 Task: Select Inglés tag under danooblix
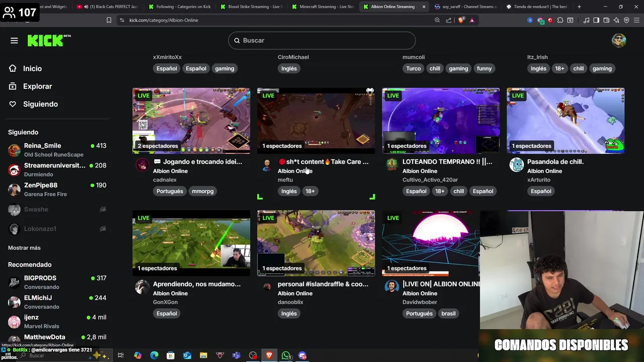click(289, 314)
